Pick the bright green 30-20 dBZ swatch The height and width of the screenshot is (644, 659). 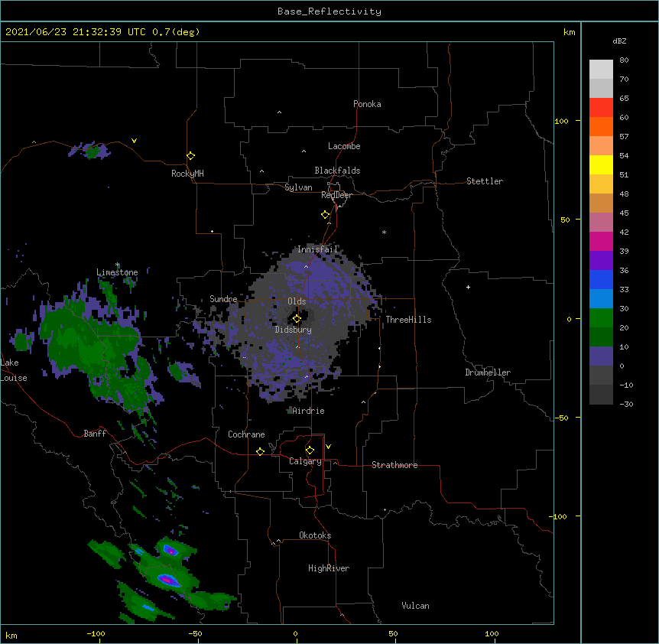point(601,318)
